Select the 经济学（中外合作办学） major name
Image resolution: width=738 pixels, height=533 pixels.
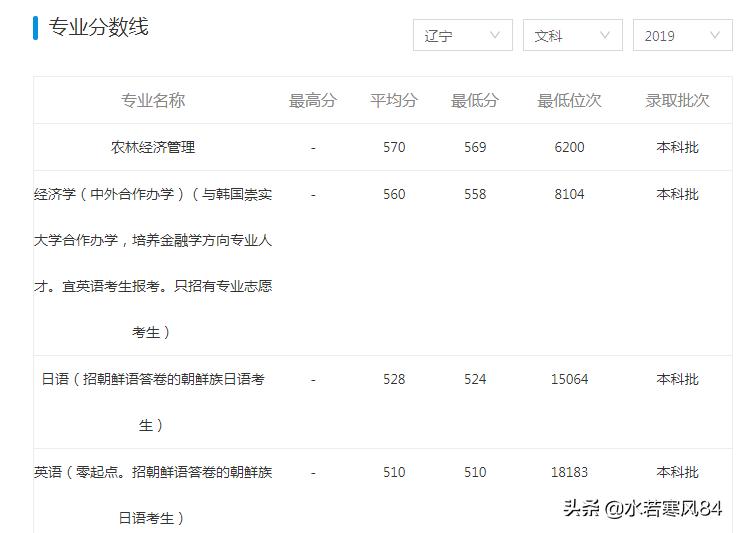pyautogui.click(x=153, y=263)
